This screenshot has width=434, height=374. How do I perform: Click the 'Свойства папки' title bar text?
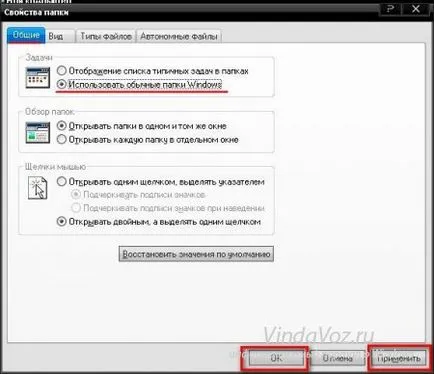pyautogui.click(x=36, y=13)
